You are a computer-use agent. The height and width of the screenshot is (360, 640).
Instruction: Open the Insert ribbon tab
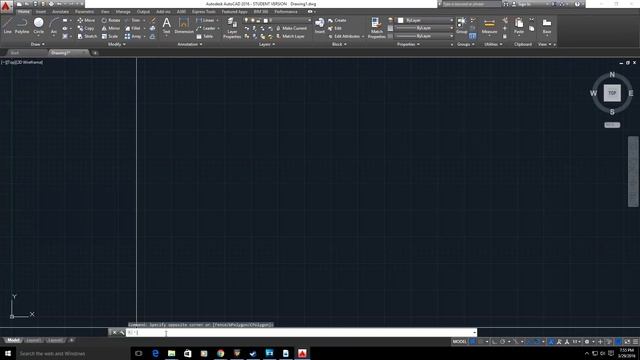pos(40,11)
